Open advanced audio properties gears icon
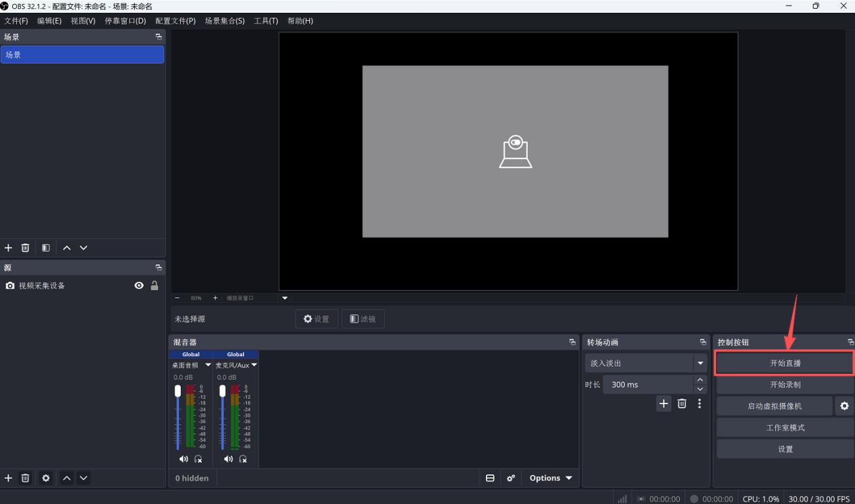Image resolution: width=855 pixels, height=504 pixels. click(x=511, y=478)
